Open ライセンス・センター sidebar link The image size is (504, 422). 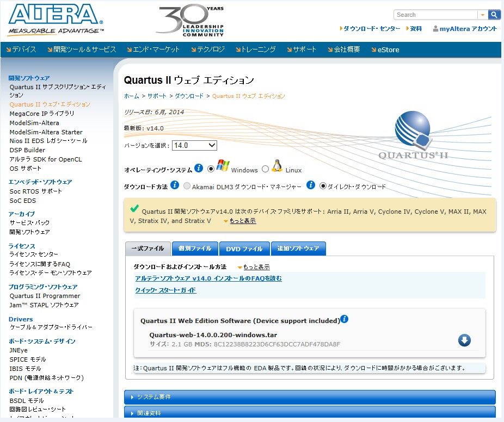(x=34, y=255)
